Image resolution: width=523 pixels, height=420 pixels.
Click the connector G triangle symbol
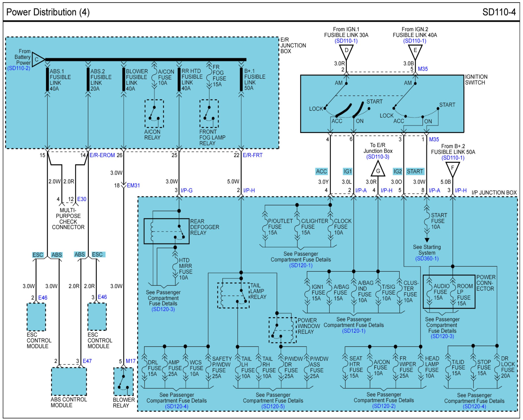tap(378, 170)
